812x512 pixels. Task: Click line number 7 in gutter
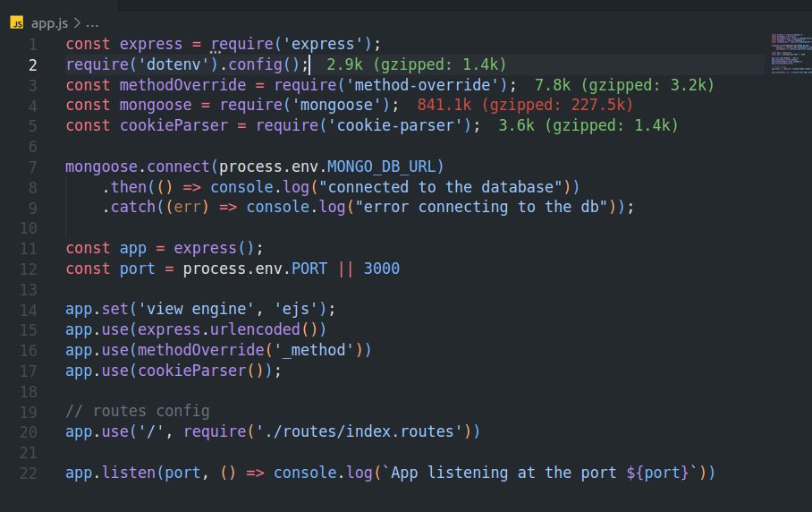click(32, 166)
